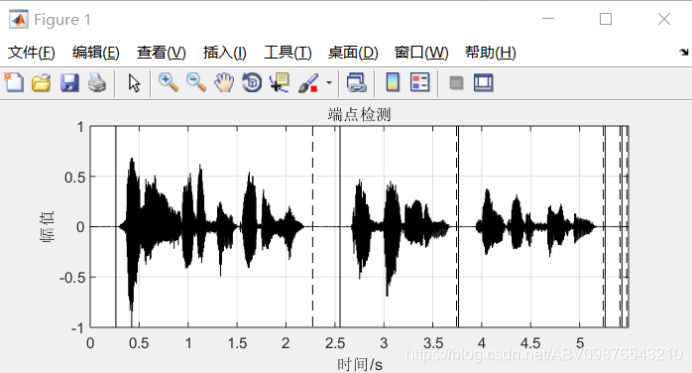The height and width of the screenshot is (373, 692).
Task: Enable the Pan hand tool
Action: [x=224, y=83]
